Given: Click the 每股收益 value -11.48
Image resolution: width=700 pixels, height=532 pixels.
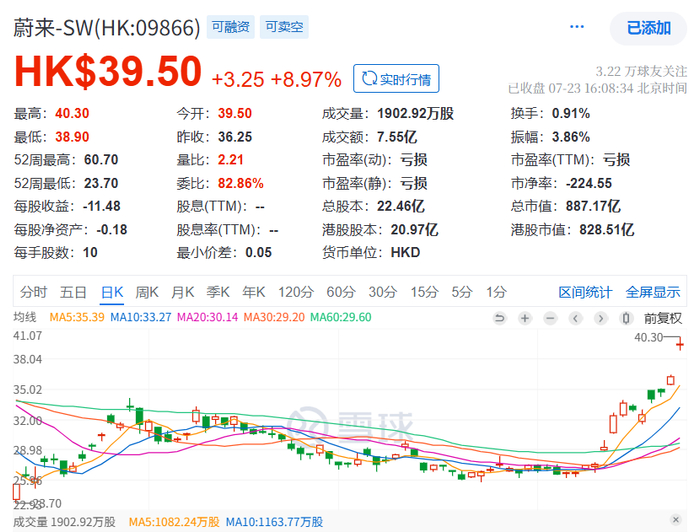Looking at the screenshot, I should click(x=101, y=206).
